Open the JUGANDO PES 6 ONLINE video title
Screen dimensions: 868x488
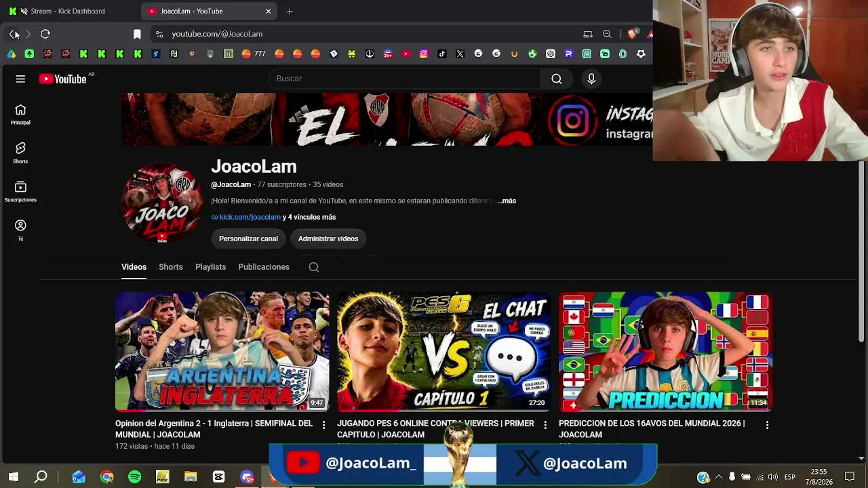(x=435, y=429)
